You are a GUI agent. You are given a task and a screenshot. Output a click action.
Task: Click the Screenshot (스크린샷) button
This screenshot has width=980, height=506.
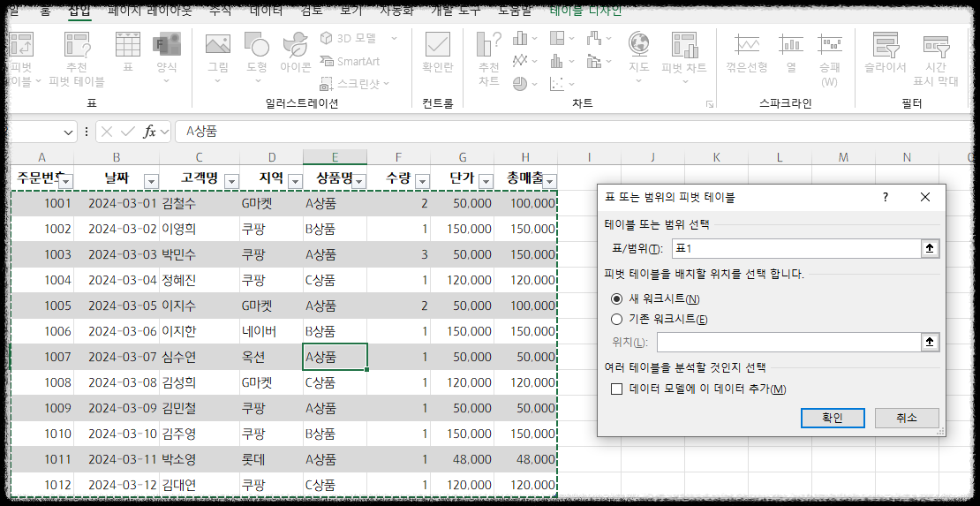pos(354,83)
